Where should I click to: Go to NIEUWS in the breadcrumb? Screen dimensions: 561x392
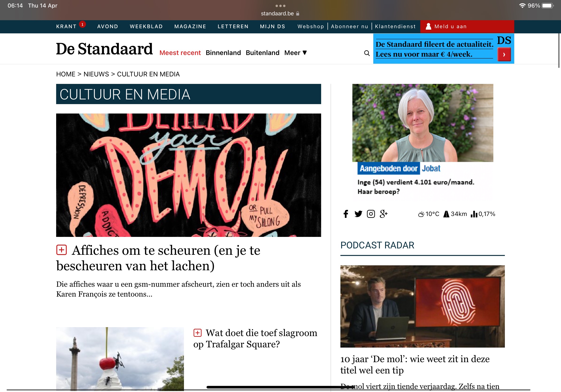[96, 74]
